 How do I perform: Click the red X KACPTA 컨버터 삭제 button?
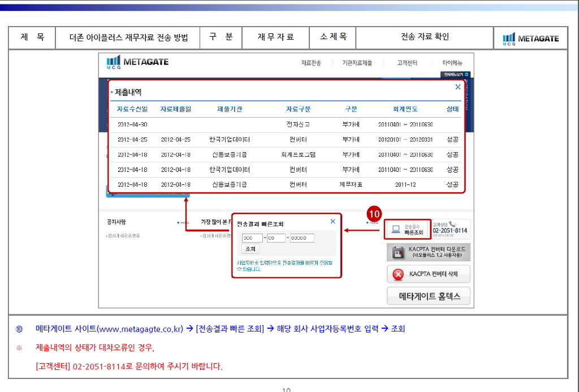pos(429,274)
